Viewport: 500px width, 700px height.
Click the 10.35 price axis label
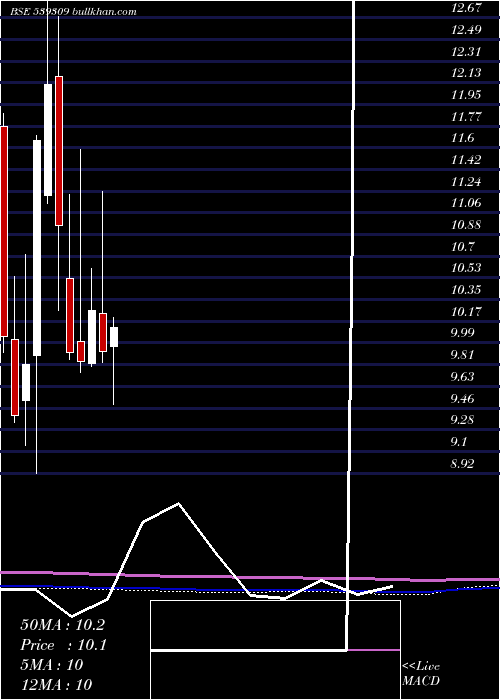pyautogui.click(x=466, y=290)
